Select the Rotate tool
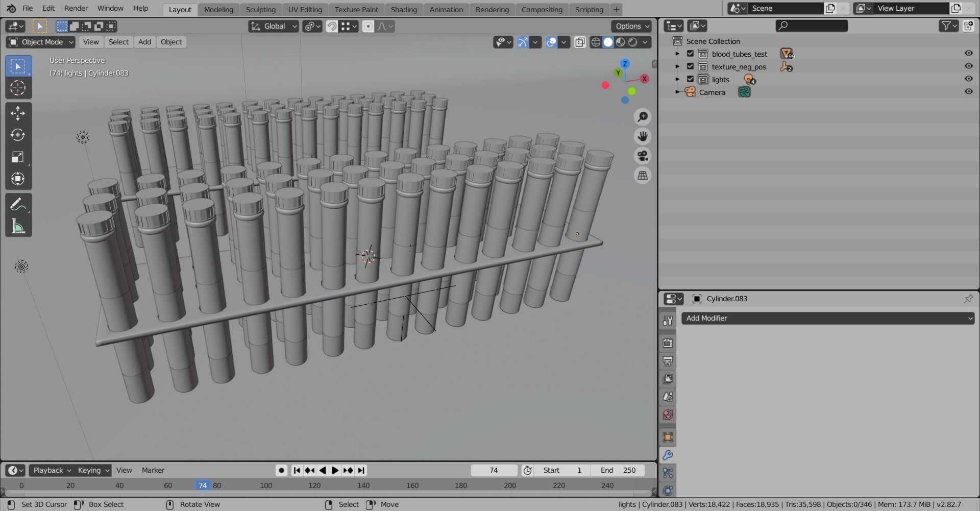The width and height of the screenshot is (980, 511). point(18,135)
